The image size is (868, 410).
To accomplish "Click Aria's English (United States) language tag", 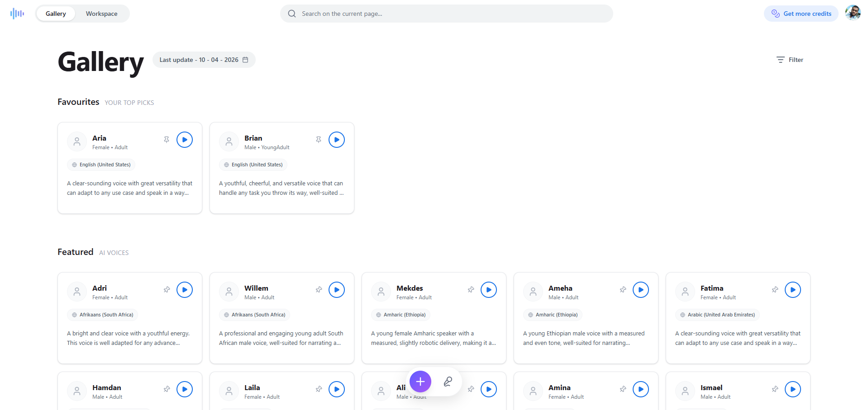I will click(x=101, y=165).
